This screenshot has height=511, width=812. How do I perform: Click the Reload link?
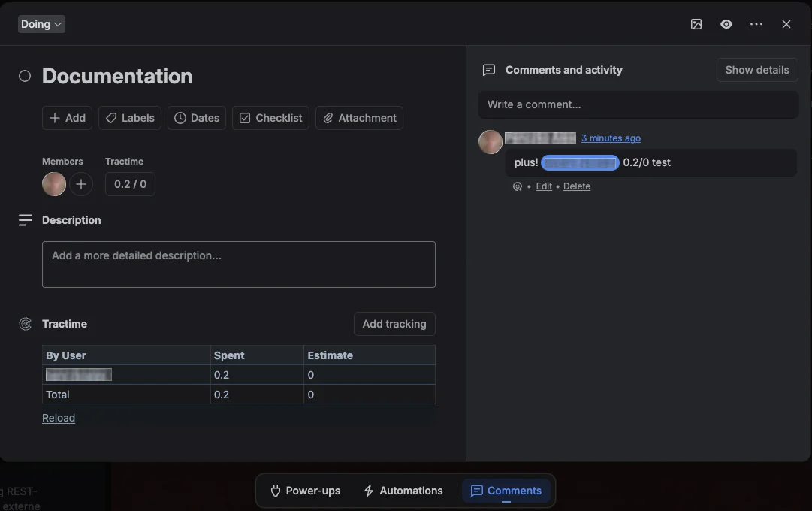coord(59,418)
